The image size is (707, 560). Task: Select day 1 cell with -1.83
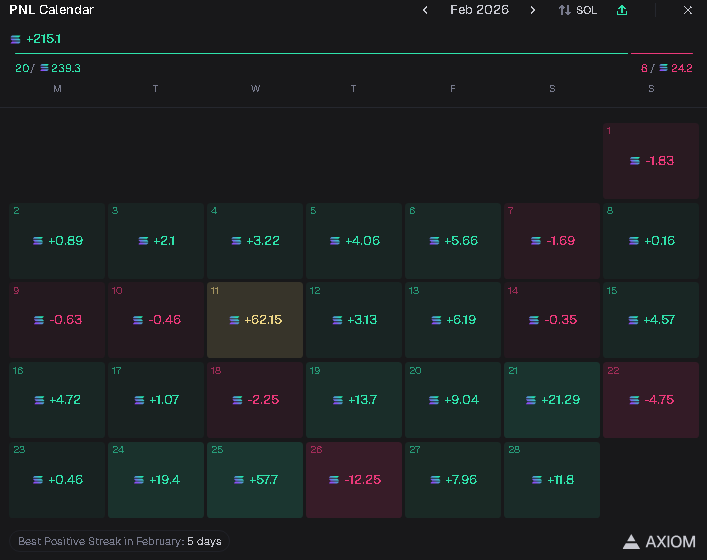[x=651, y=161]
